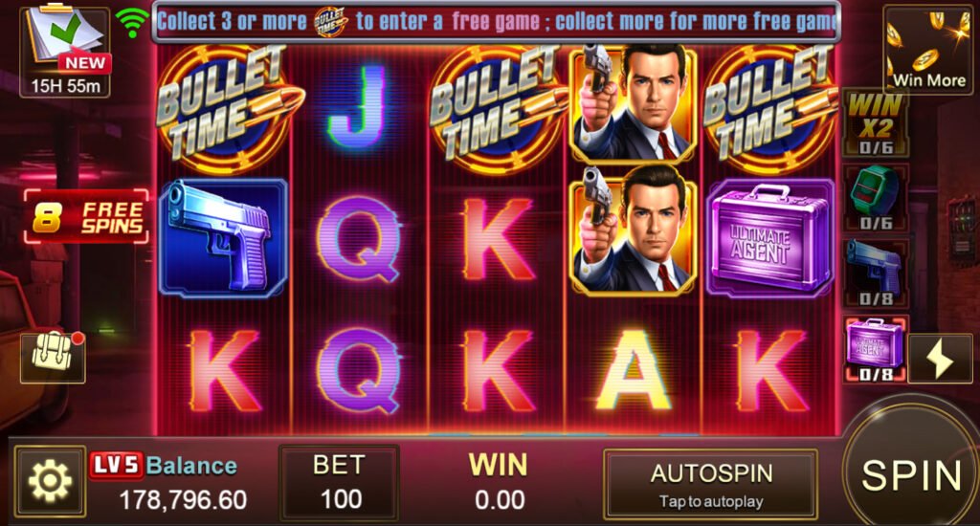Click the backpack inventory icon
Screen dimensions: 980x526
pos(53,358)
